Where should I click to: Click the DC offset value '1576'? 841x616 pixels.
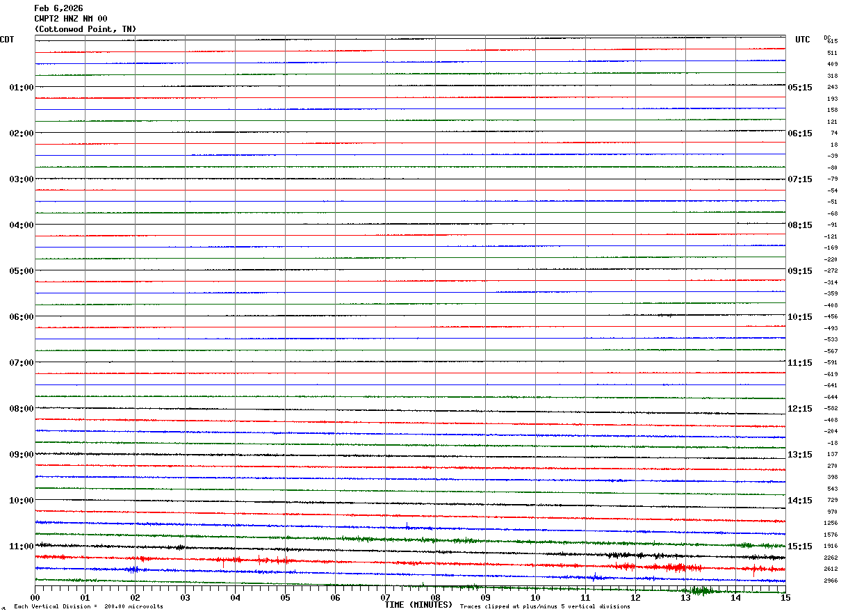click(831, 535)
